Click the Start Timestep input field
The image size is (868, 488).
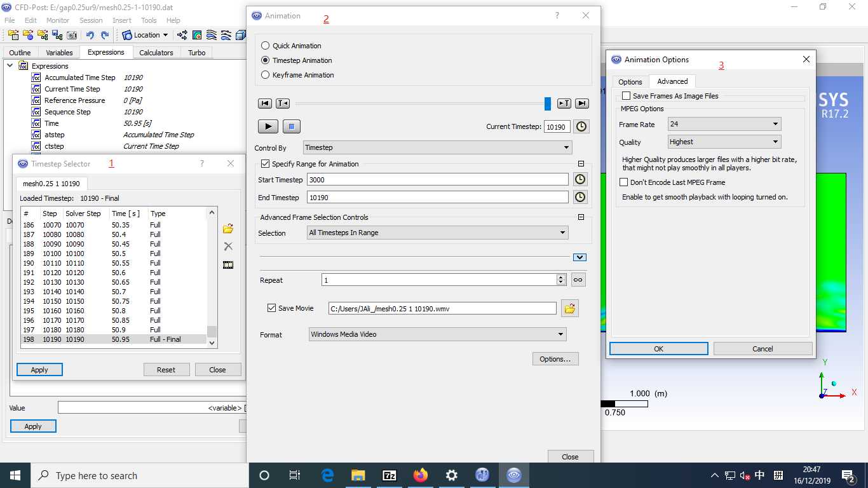pos(438,180)
